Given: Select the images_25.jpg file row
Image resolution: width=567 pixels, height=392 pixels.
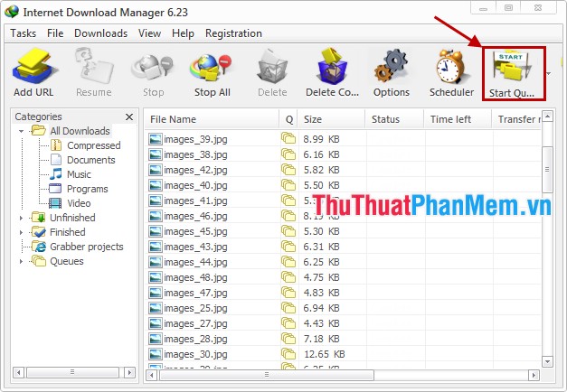Looking at the screenshot, I should [343, 308].
